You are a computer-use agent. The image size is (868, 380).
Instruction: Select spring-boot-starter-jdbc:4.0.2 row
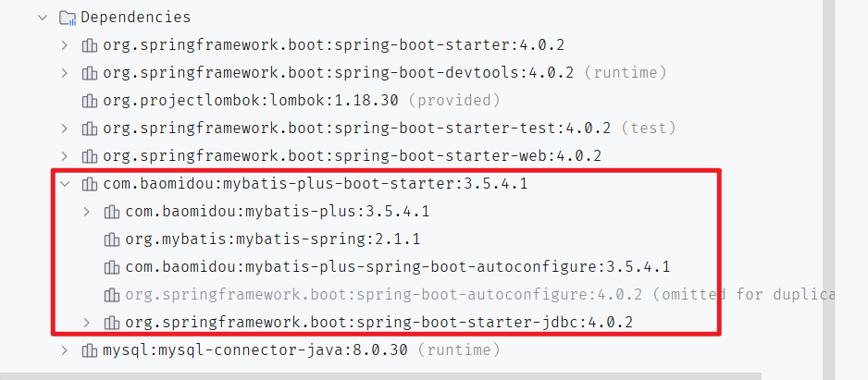pos(378,322)
